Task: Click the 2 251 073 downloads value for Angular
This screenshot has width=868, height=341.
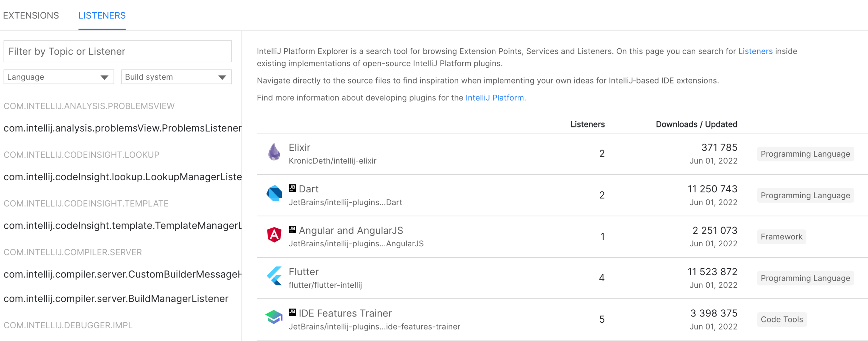Action: (x=715, y=230)
